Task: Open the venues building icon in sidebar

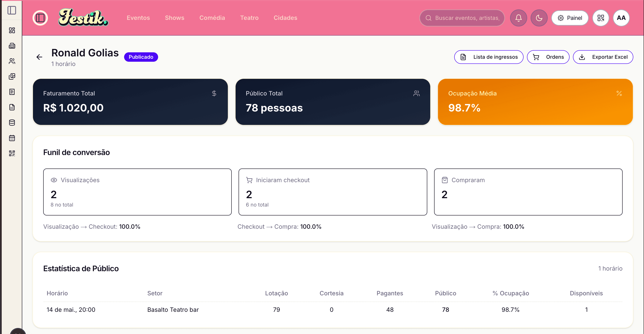Action: click(x=12, y=46)
